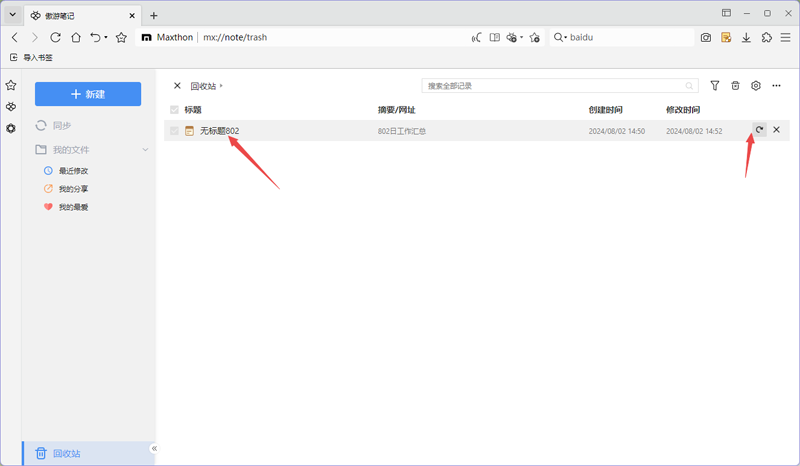This screenshot has height=466, width=800.
Task: Collapse the 我的文件 folder section
Action: [x=145, y=149]
